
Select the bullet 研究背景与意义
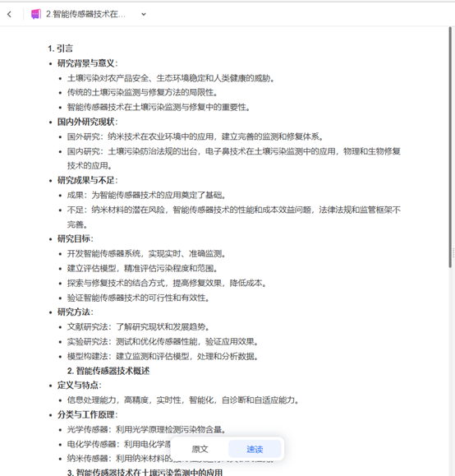pos(87,63)
